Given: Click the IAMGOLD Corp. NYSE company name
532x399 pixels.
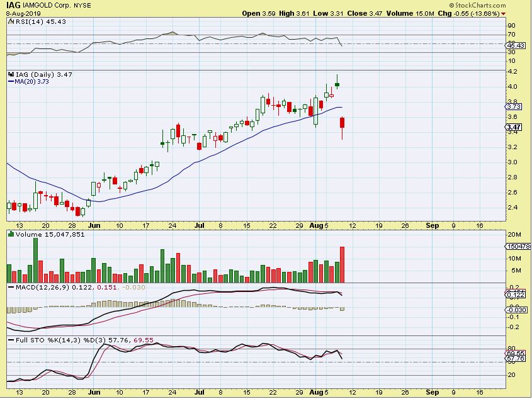Looking at the screenshot, I should coord(57,6).
